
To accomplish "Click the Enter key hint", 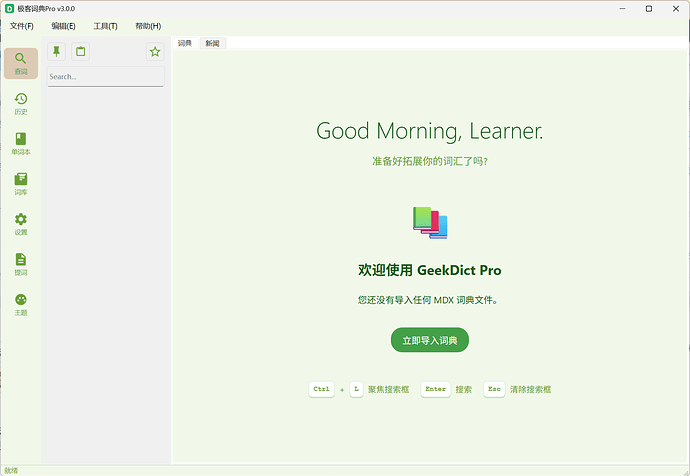I will pyautogui.click(x=435, y=389).
